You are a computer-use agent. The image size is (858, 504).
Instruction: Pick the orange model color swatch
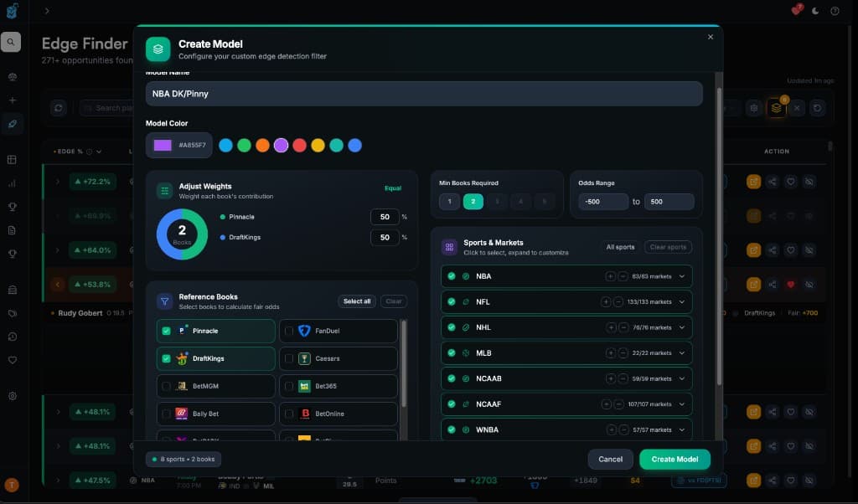[x=262, y=145]
